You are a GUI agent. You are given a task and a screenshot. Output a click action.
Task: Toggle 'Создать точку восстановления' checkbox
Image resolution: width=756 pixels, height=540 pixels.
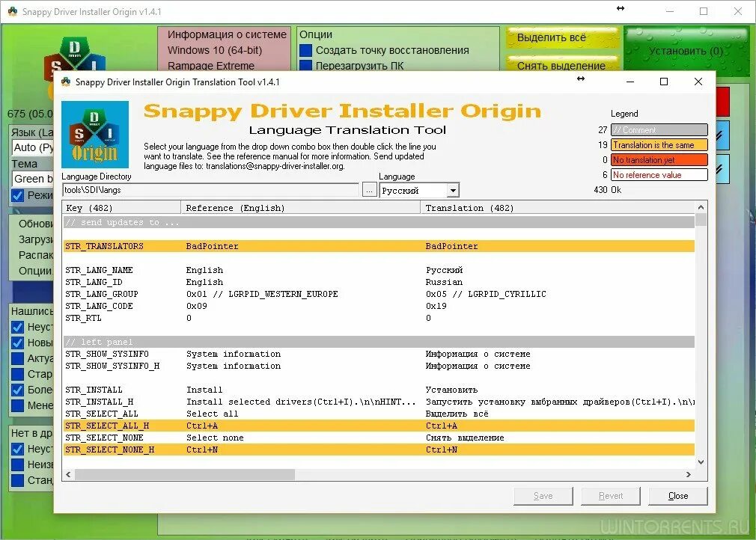305,50
